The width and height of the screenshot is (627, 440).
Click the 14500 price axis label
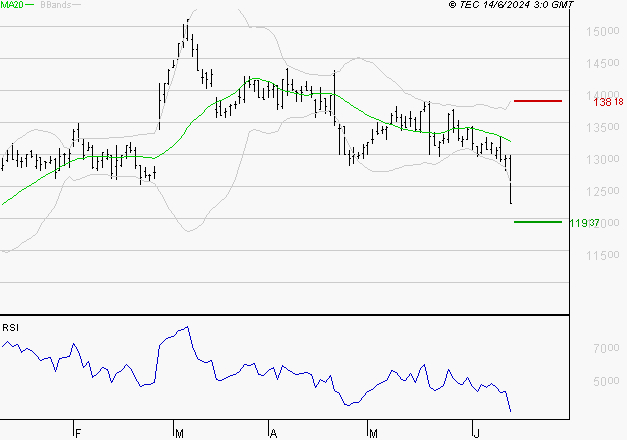pyautogui.click(x=603, y=63)
